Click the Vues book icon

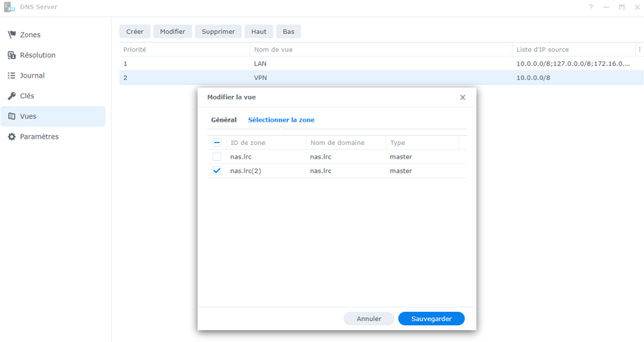11,116
